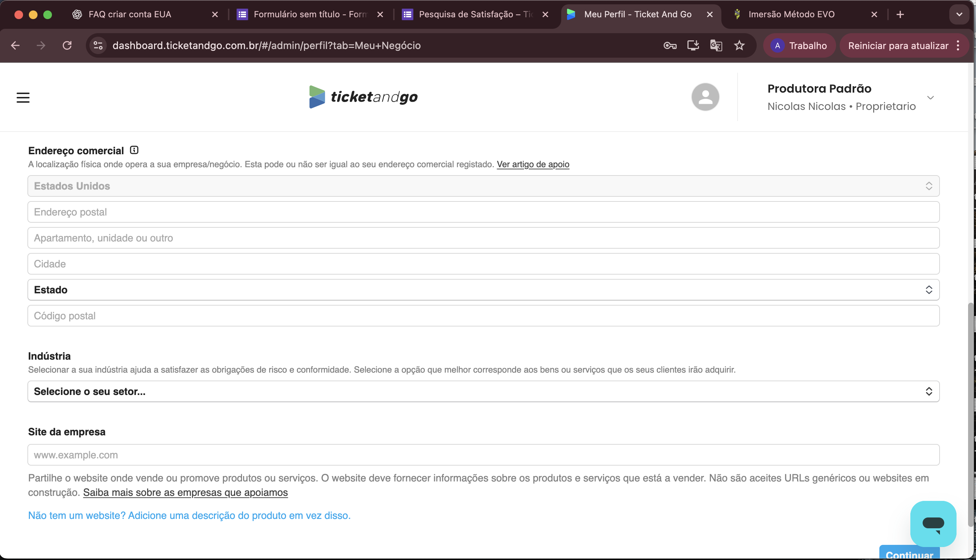Click the page vertical scrollbar
Screen dimensions: 976x560
tap(971, 415)
